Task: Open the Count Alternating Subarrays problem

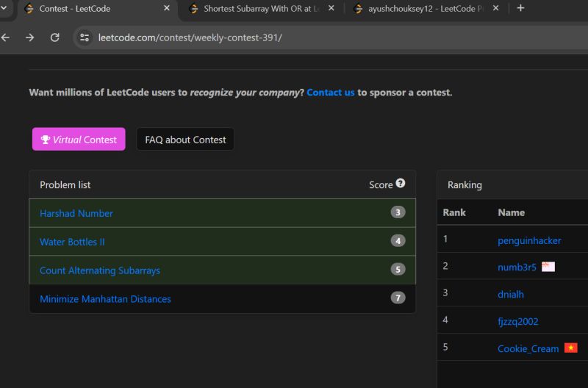Action: tap(100, 270)
